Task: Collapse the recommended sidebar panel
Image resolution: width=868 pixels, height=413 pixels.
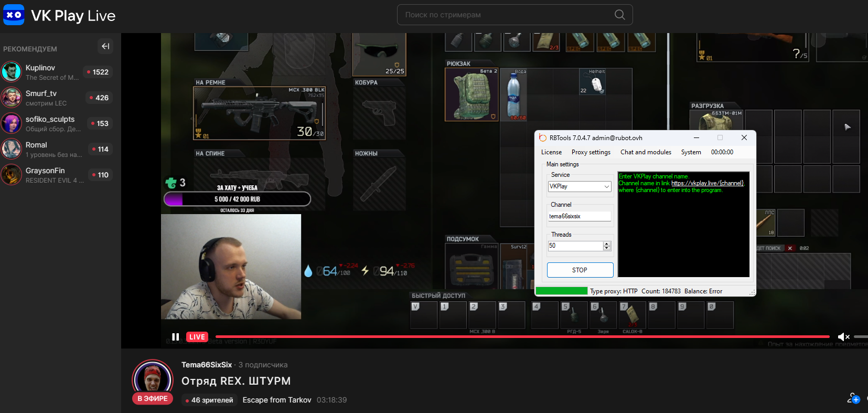Action: (105, 46)
